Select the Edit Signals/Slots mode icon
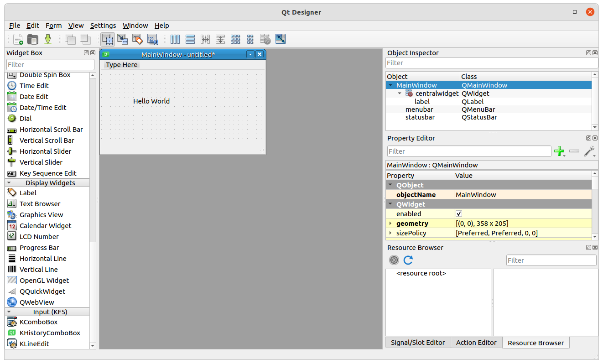The height and width of the screenshot is (364, 603). [x=123, y=39]
